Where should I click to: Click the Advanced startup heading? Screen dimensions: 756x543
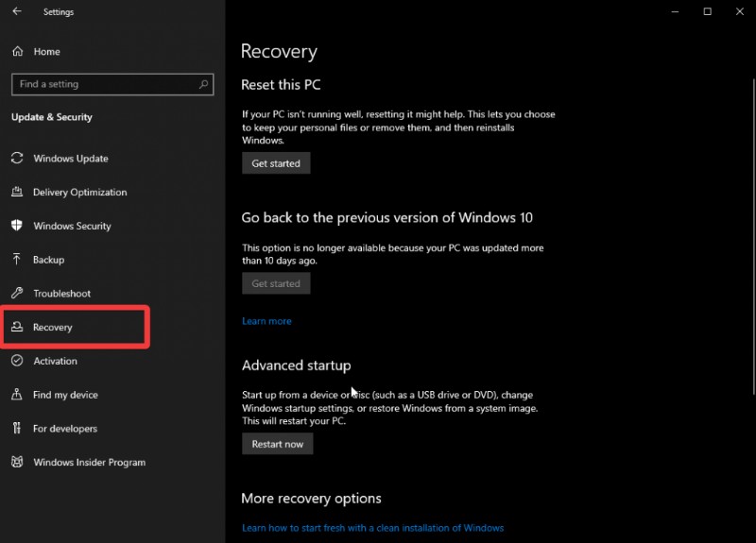click(x=297, y=365)
